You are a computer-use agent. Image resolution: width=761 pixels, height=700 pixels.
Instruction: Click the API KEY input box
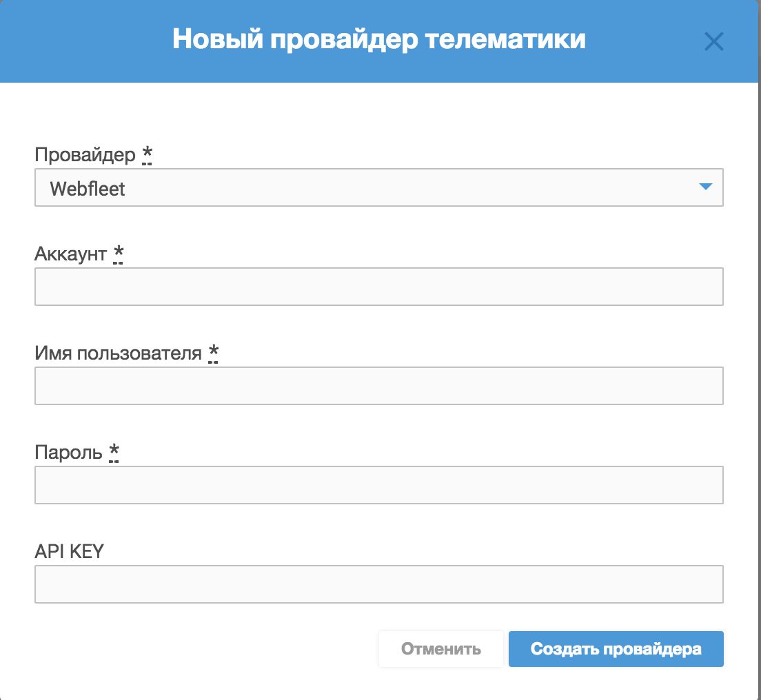[378, 584]
